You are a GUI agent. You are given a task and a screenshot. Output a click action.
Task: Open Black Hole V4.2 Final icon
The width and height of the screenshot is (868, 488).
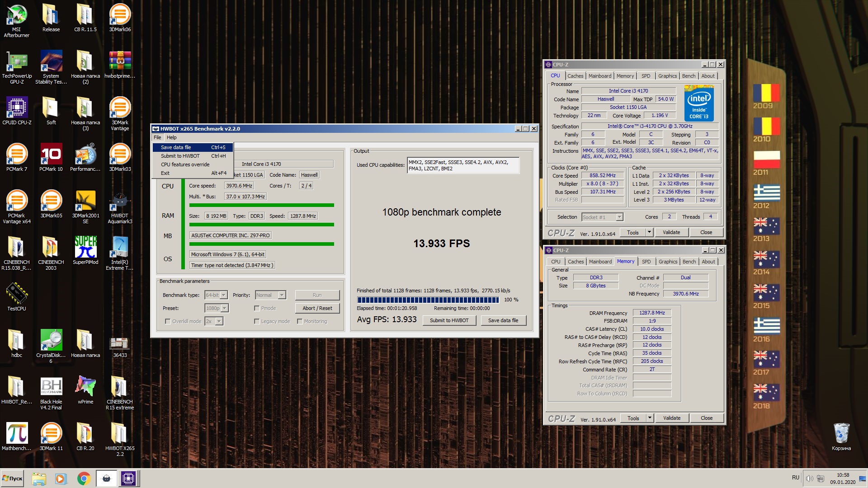pos(51,393)
